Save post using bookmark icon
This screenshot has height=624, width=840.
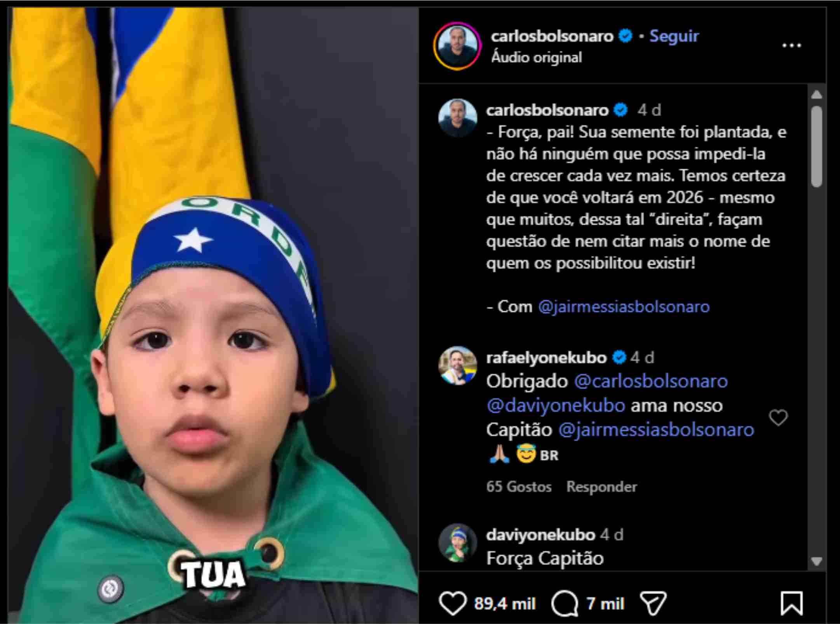(x=791, y=603)
